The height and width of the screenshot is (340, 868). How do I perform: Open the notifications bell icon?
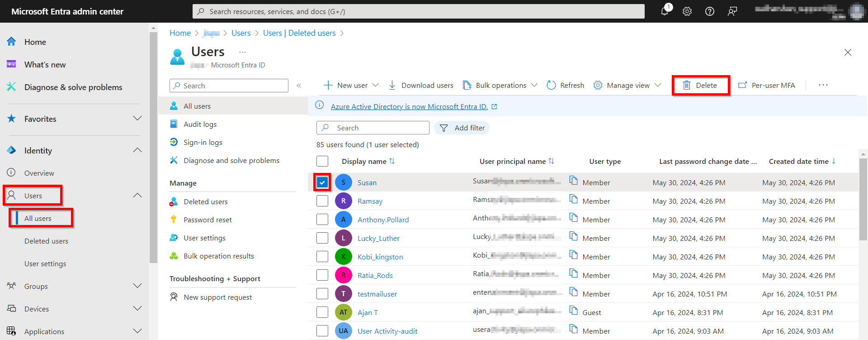[x=665, y=11]
